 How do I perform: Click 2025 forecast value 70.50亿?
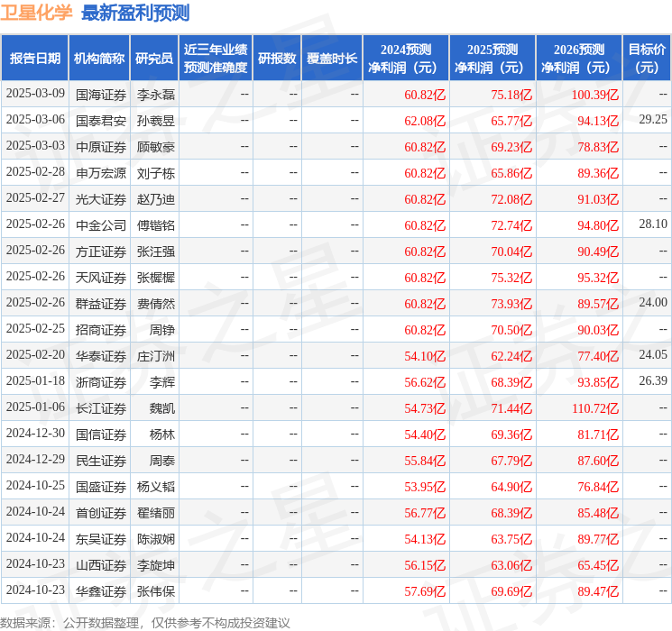pos(511,330)
